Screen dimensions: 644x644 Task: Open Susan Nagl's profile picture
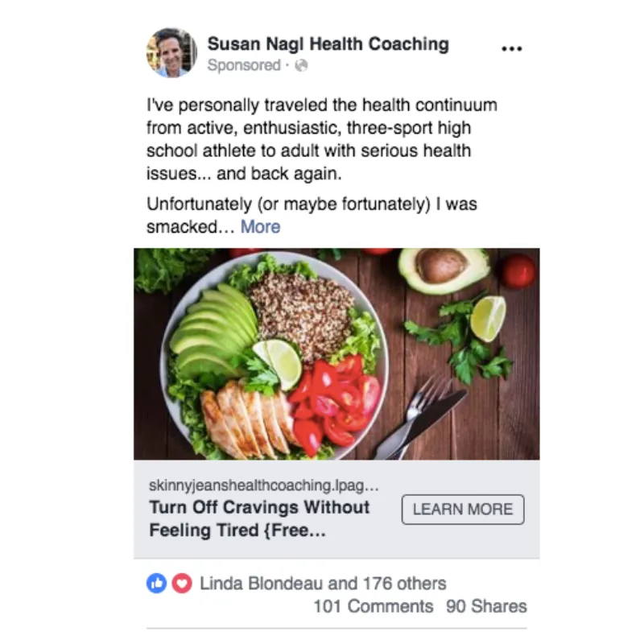point(171,52)
